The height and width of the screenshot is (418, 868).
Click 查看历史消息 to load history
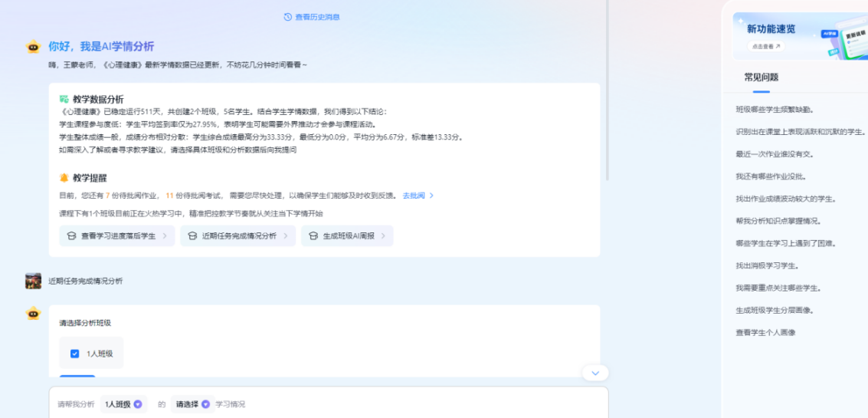(x=316, y=17)
